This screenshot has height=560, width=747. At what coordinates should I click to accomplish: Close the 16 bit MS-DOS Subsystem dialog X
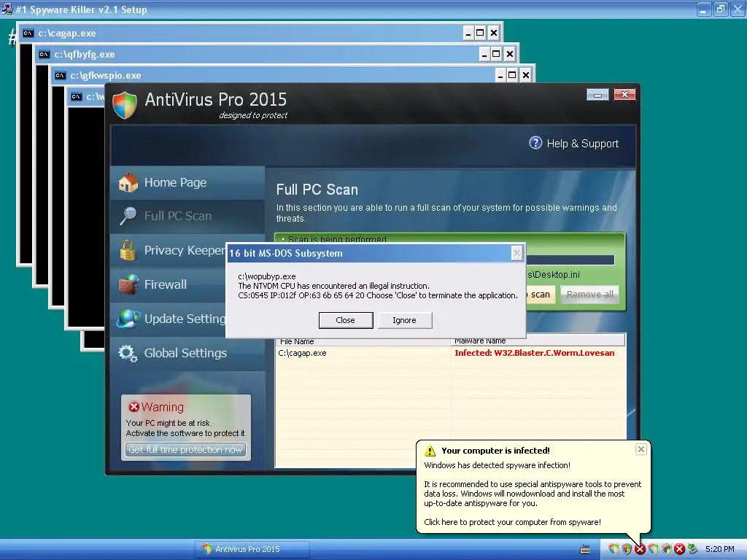[517, 253]
